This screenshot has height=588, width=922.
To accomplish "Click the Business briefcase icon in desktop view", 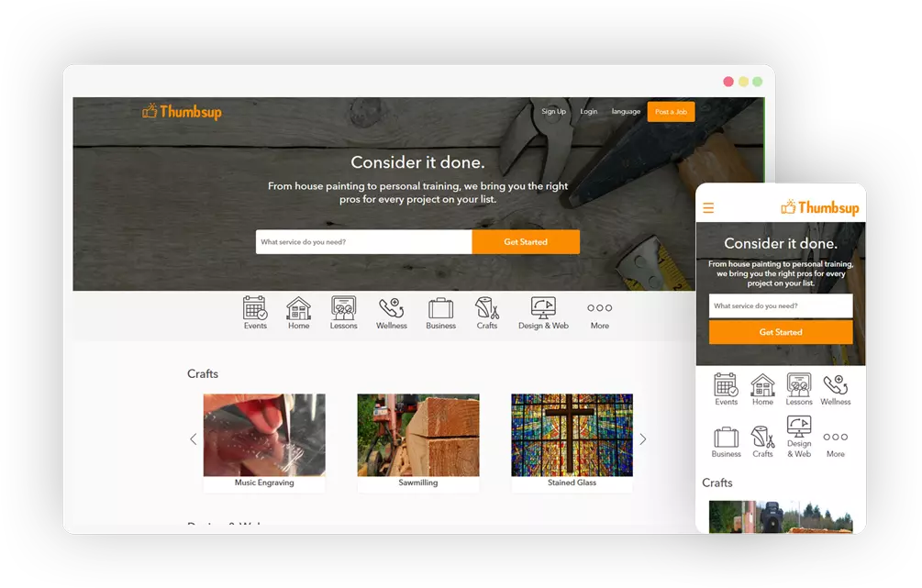I will [440, 308].
